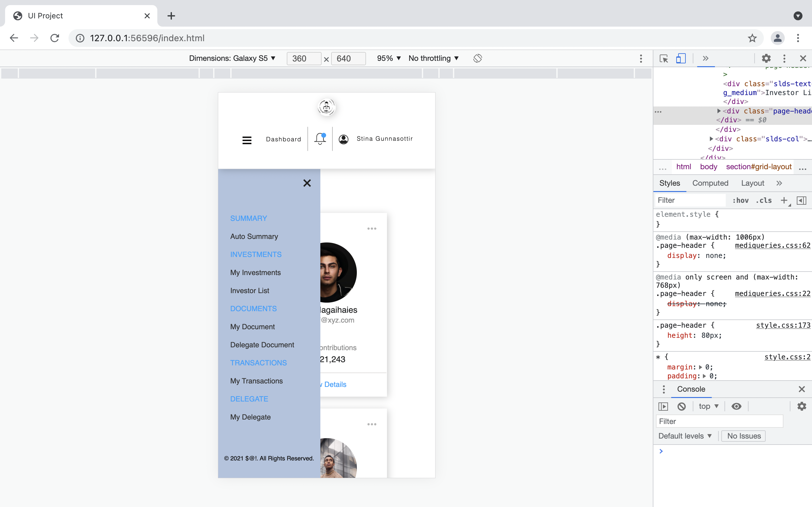Open the hamburger navigation menu
This screenshot has height=507, width=812.
(247, 140)
